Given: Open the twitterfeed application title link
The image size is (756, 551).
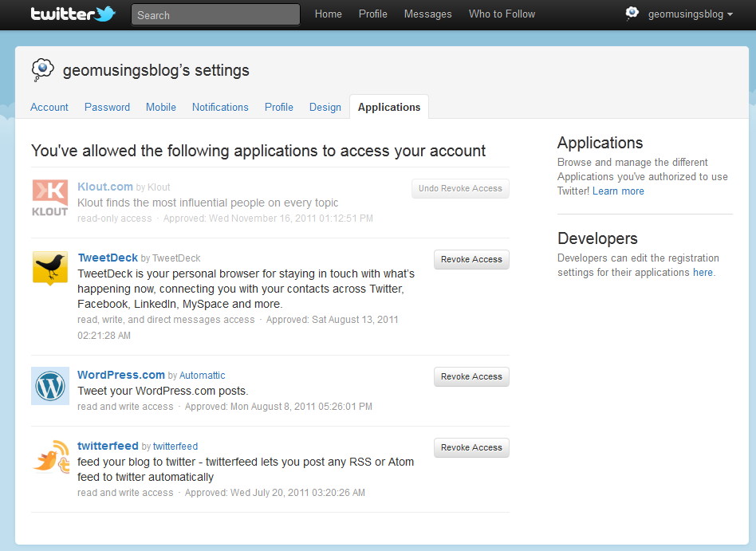Looking at the screenshot, I should tap(108, 446).
